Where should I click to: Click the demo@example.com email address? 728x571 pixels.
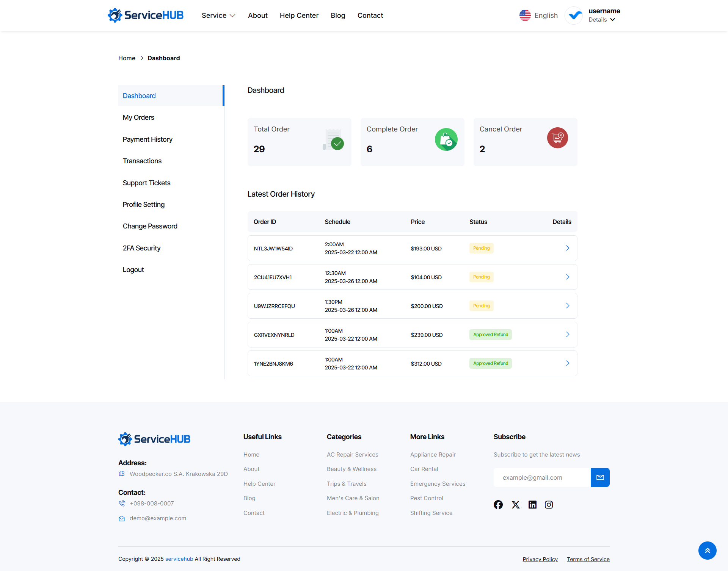tap(158, 518)
